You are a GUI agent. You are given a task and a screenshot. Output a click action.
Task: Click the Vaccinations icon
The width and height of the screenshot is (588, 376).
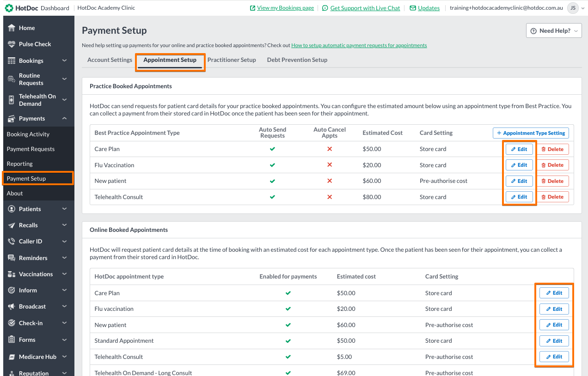[x=12, y=274]
